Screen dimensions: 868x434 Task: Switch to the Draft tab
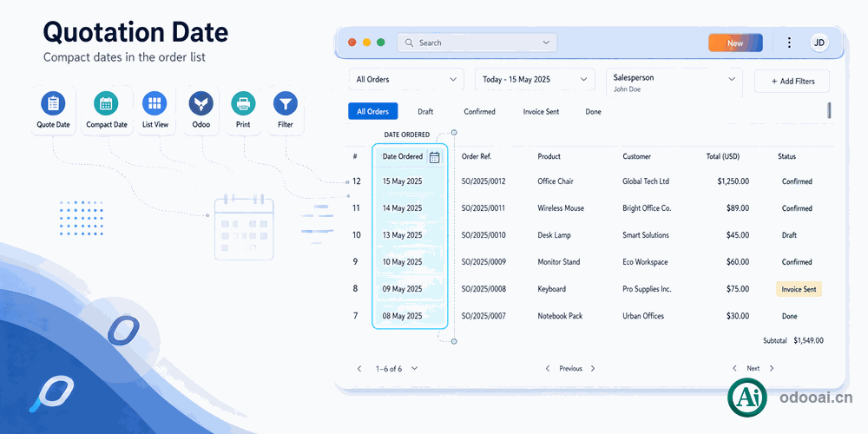425,112
